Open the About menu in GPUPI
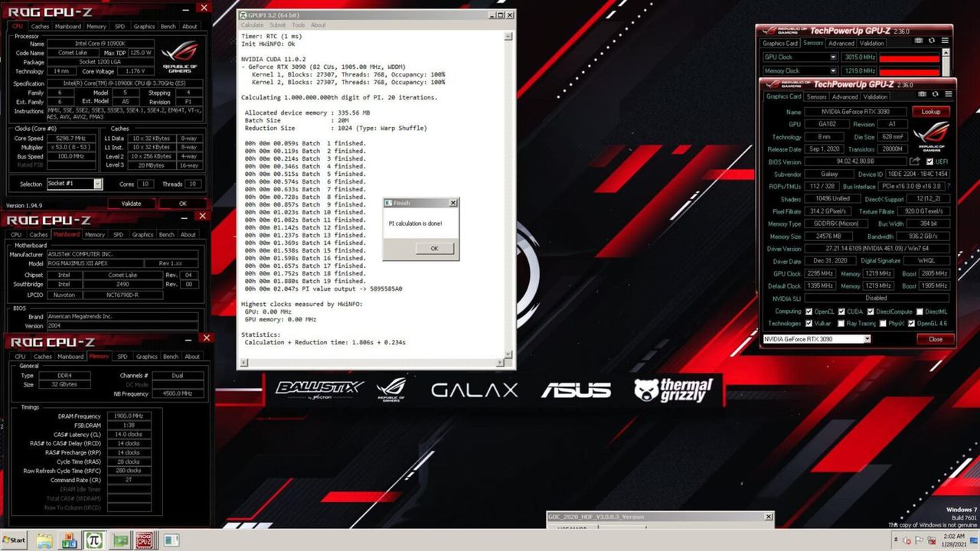980x551 pixels. pyautogui.click(x=318, y=25)
